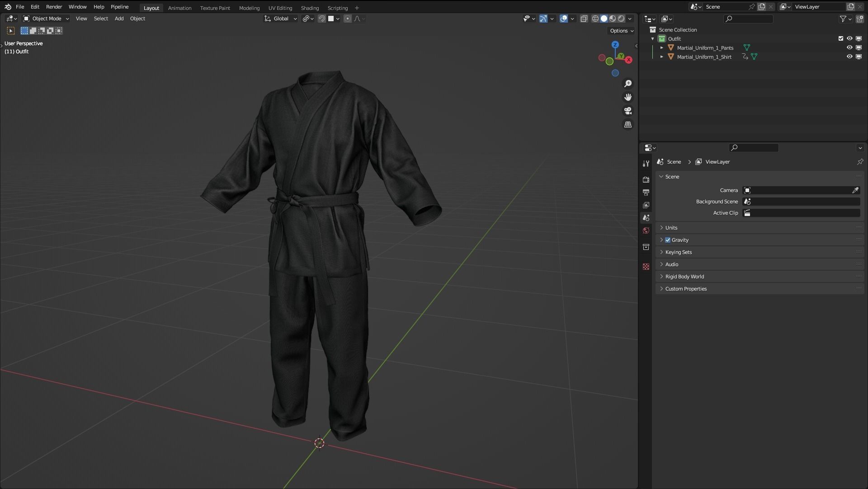Viewport: 868px width, 489px height.
Task: Open the World properties tab icon
Action: (x=646, y=231)
